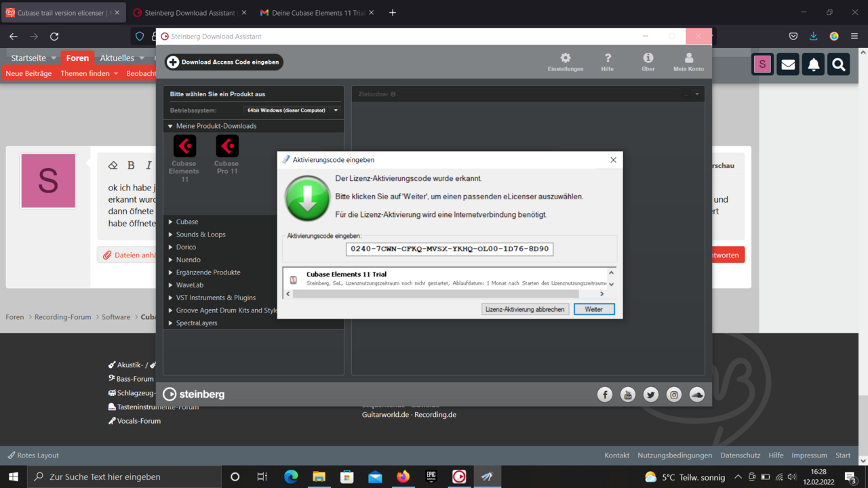Open Themen finden dropdown
868x488 pixels.
[90, 73]
